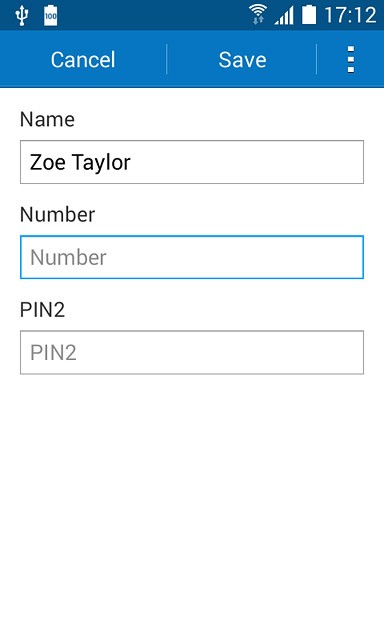Viewport: 384px width, 640px height.
Task: Open the three-dot overflow menu
Action: click(x=351, y=60)
